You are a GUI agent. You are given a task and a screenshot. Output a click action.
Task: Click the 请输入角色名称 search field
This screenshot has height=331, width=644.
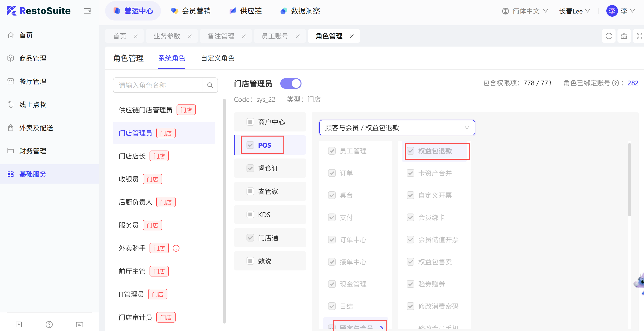pyautogui.click(x=158, y=85)
